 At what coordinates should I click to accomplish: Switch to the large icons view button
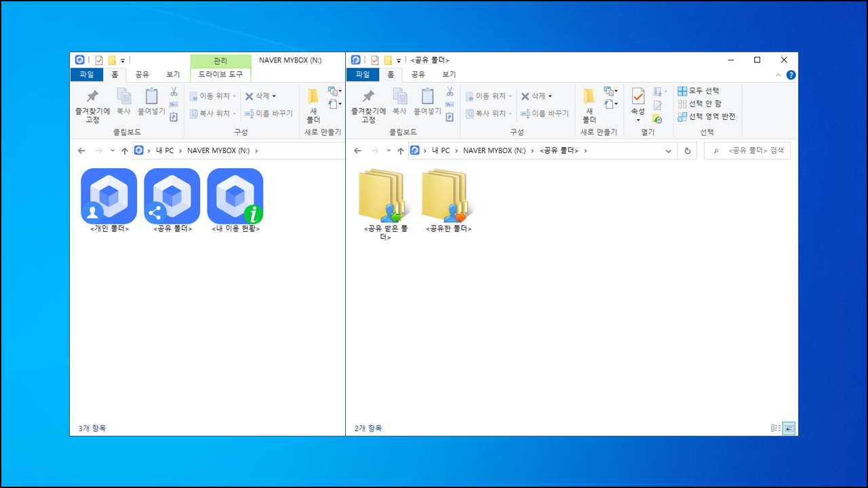789,428
